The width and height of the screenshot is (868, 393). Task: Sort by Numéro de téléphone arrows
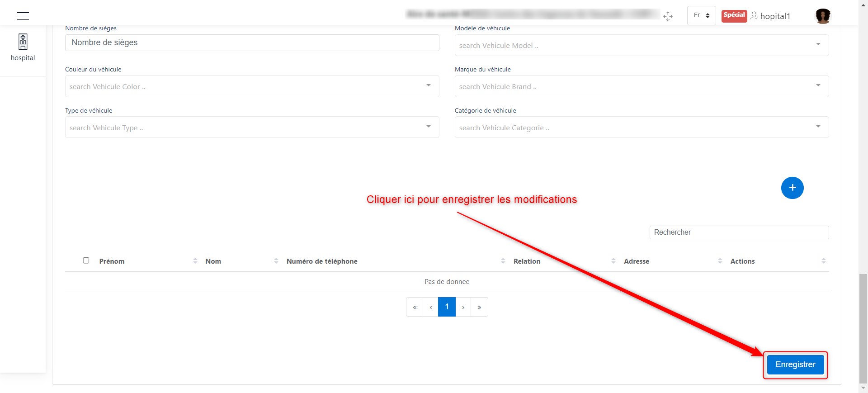point(503,261)
